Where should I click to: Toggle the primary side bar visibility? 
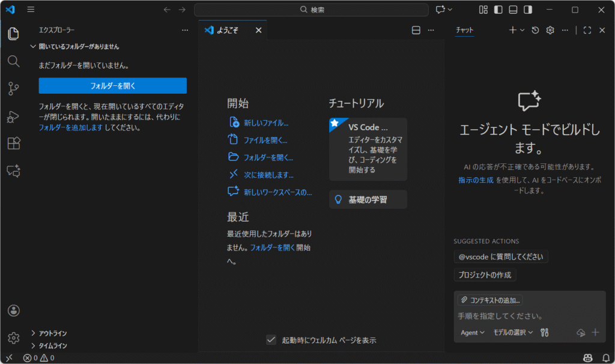click(x=498, y=10)
